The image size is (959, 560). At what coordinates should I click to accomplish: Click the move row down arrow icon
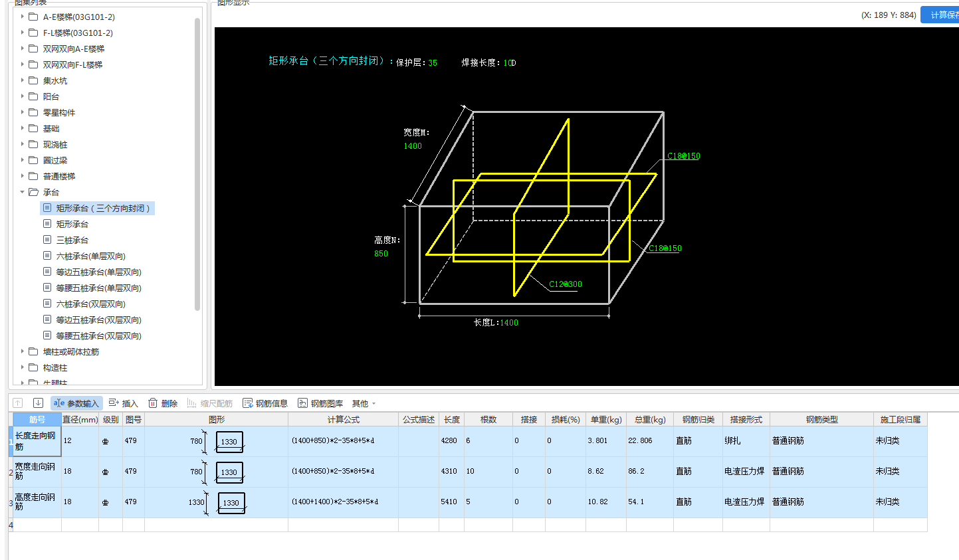39,403
